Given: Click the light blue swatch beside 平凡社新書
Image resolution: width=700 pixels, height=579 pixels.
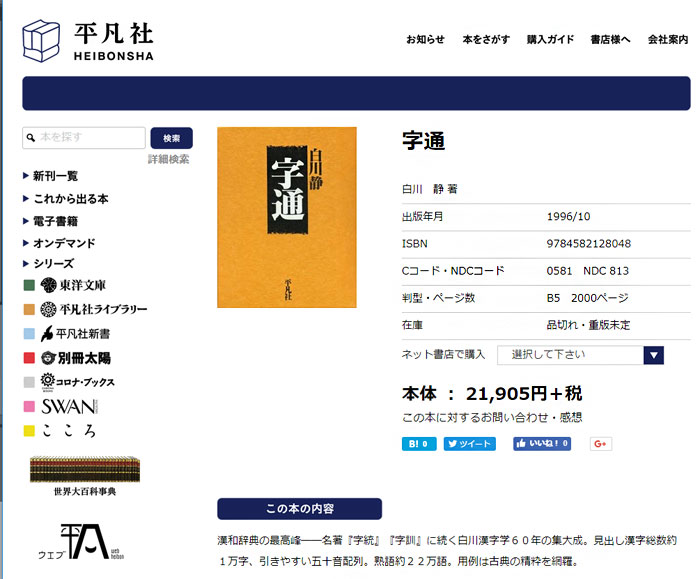Looking at the screenshot, I should (29, 333).
